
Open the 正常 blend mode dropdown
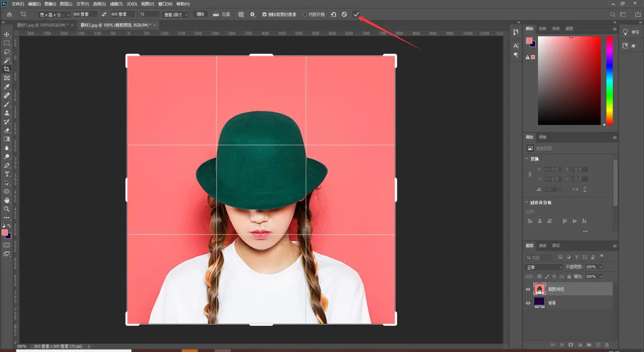[544, 267]
